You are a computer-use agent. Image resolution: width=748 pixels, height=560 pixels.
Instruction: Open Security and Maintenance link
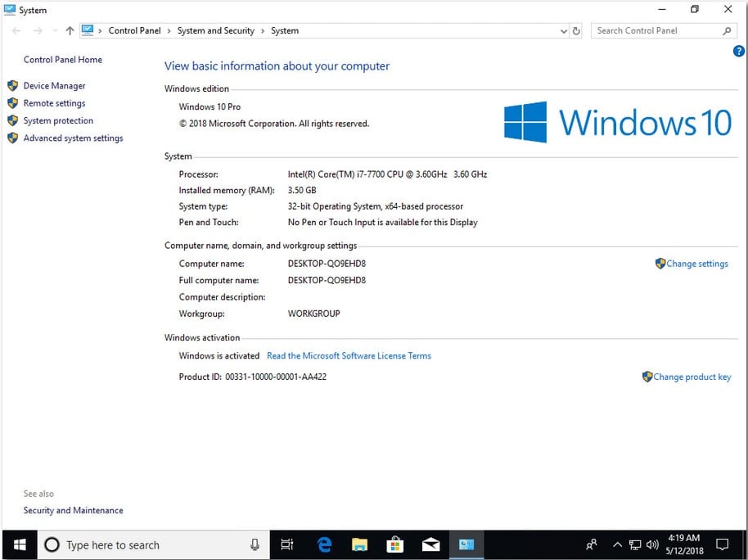point(73,510)
